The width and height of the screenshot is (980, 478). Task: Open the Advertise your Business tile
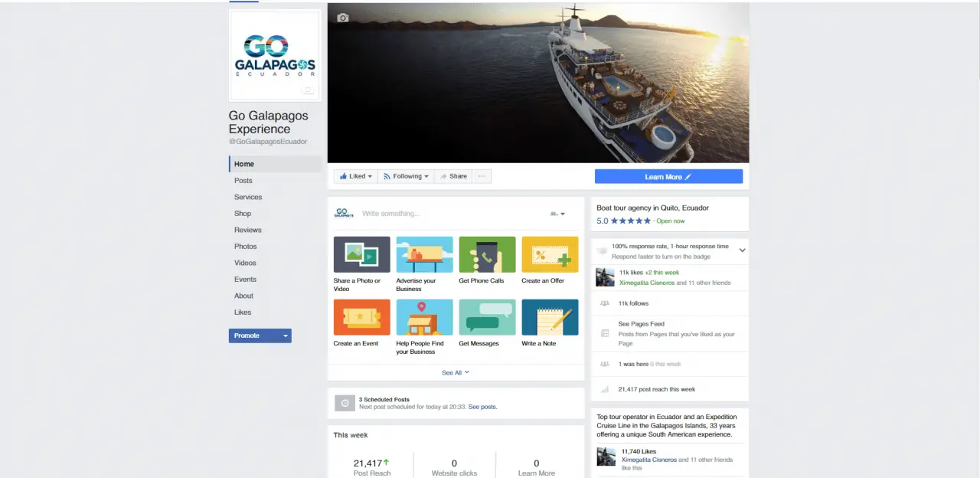point(424,254)
